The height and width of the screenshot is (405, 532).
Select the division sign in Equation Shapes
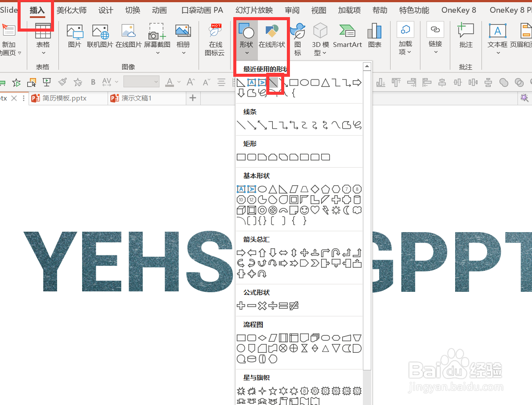point(273,305)
